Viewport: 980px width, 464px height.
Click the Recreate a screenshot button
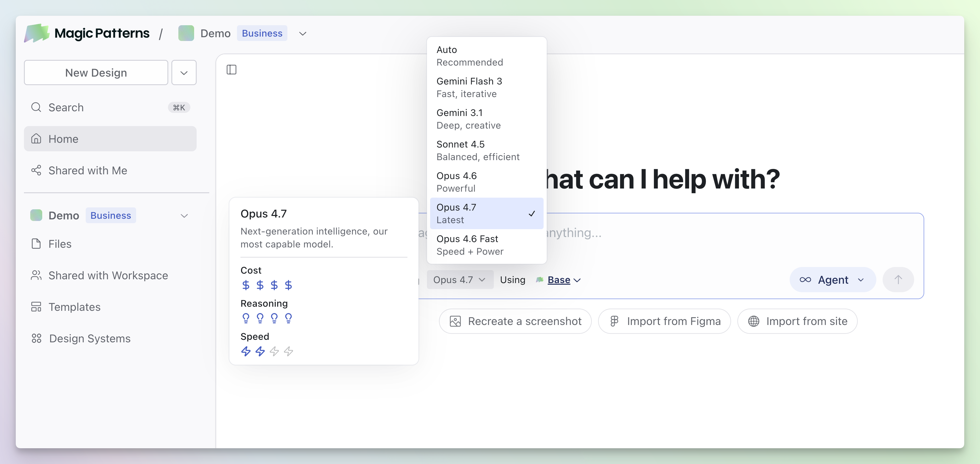515,321
